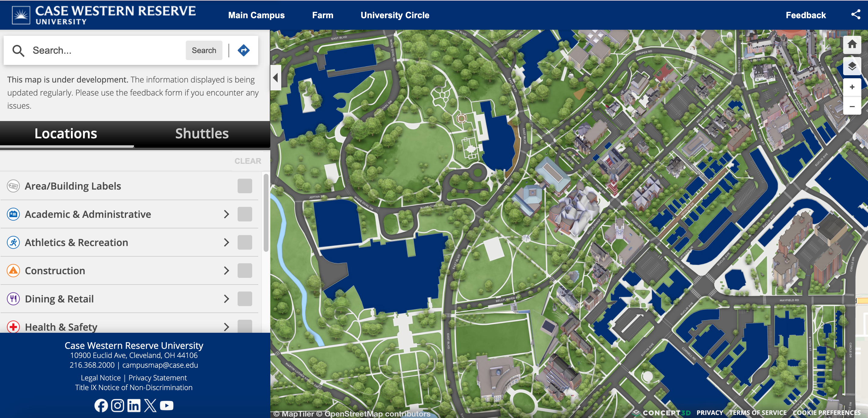Screen dimensions: 868x418
Task: Click the 10900 Euclid Ave address text
Action: [x=134, y=355]
